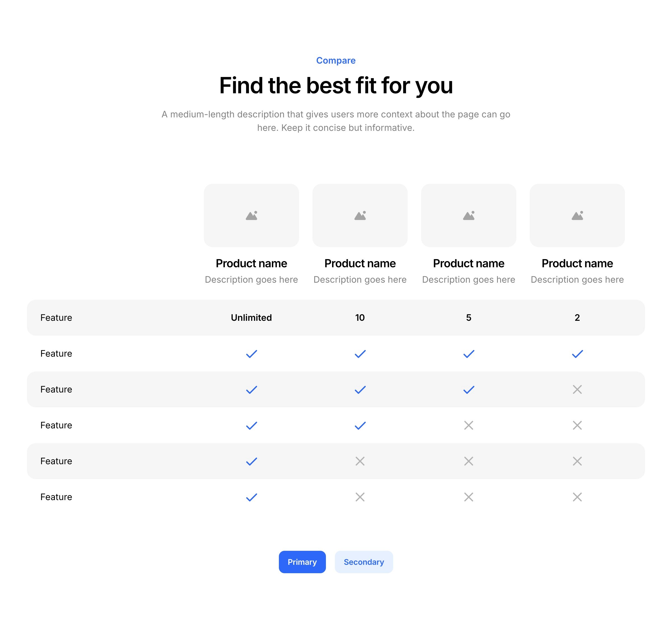Click the second product image placeholder

click(360, 215)
